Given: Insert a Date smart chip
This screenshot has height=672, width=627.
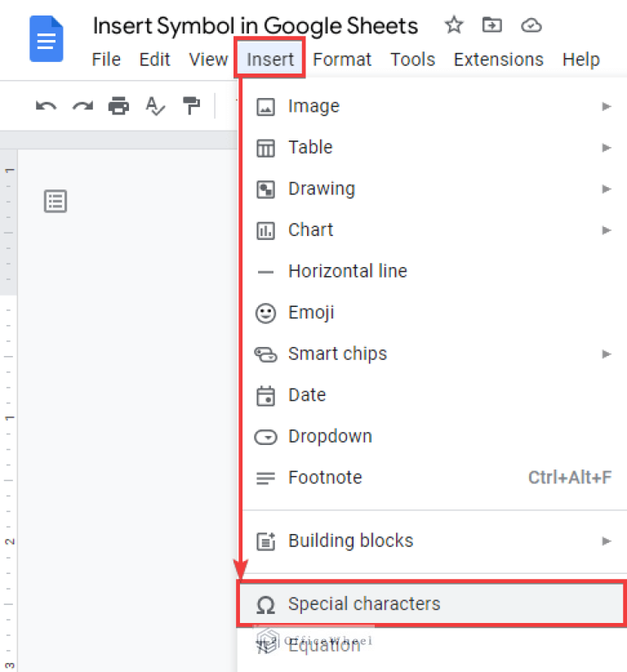Looking at the screenshot, I should pyautogui.click(x=306, y=395).
